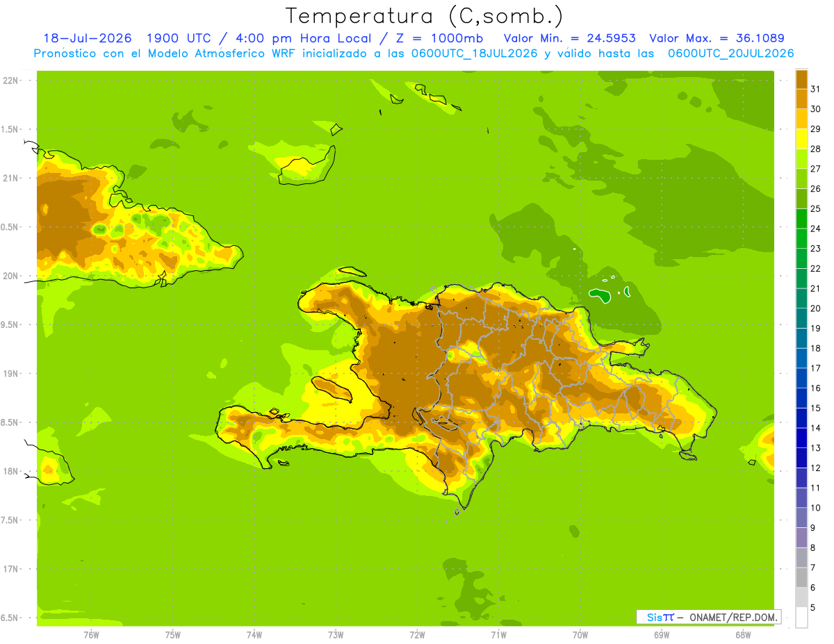The height and width of the screenshot is (644, 834).
Task: Click the legend value '5'
Action: click(x=813, y=608)
